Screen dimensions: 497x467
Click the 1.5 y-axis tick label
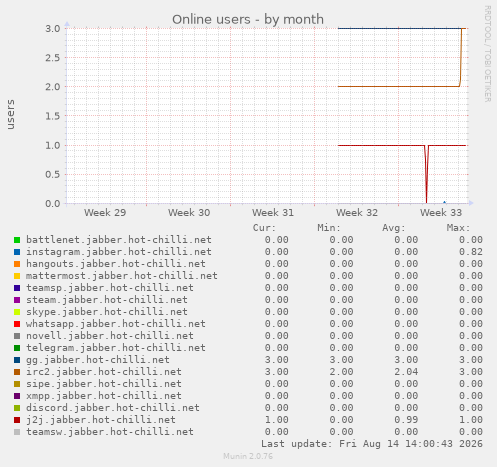[x=53, y=116]
